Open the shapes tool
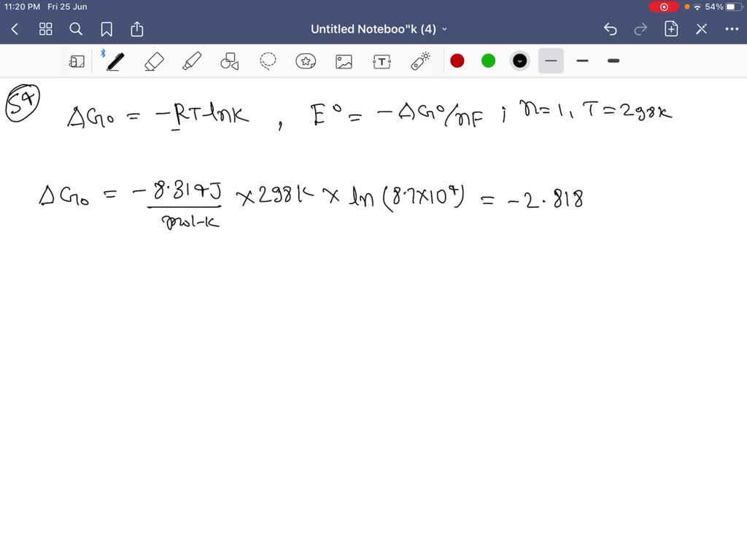The width and height of the screenshot is (747, 560). (x=230, y=61)
